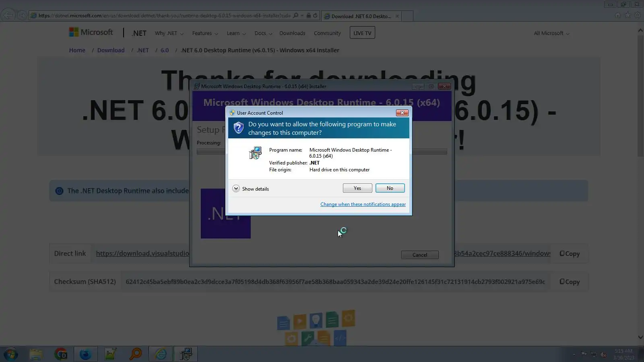Expand the Why .NET menu
This screenshot has height=362, width=644.
pos(169,33)
